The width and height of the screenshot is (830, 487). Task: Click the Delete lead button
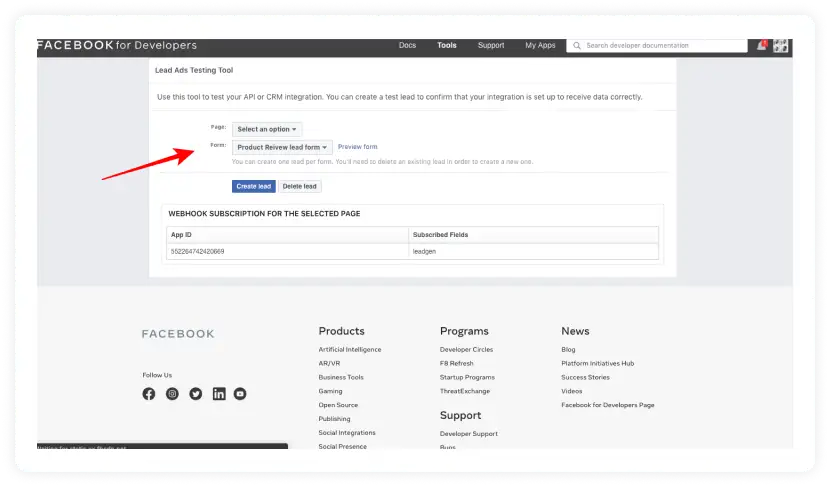pyautogui.click(x=300, y=186)
